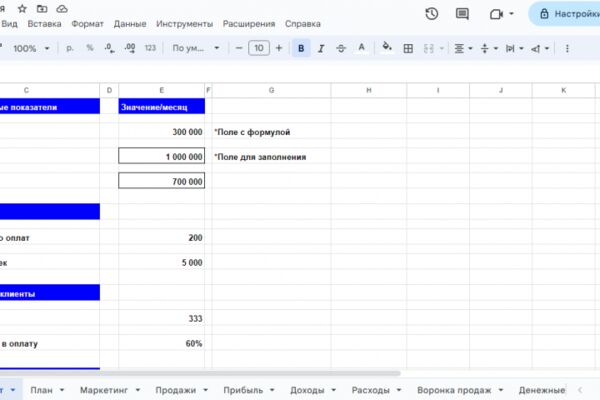Toggle strikethrough formatting
Viewport: 600px width, 400px height.
click(x=341, y=48)
